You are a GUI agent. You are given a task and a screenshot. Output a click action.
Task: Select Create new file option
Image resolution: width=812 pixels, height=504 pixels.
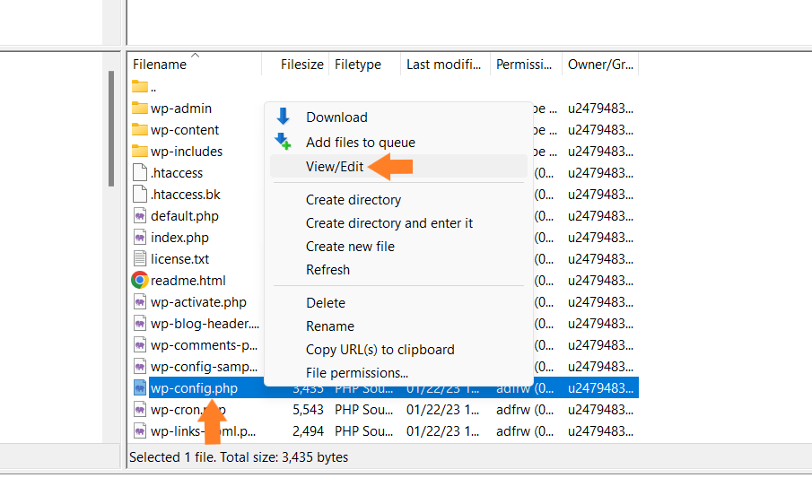(x=398, y=247)
